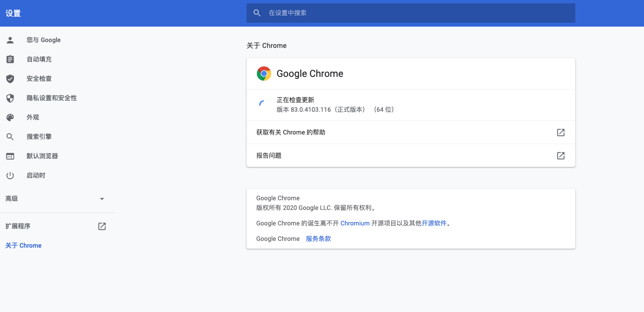Click the browser window icon for 默认浏览器

pos(10,156)
